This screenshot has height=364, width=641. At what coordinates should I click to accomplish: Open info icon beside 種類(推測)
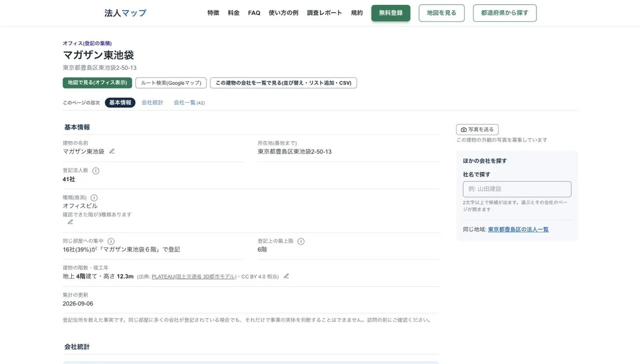click(94, 198)
